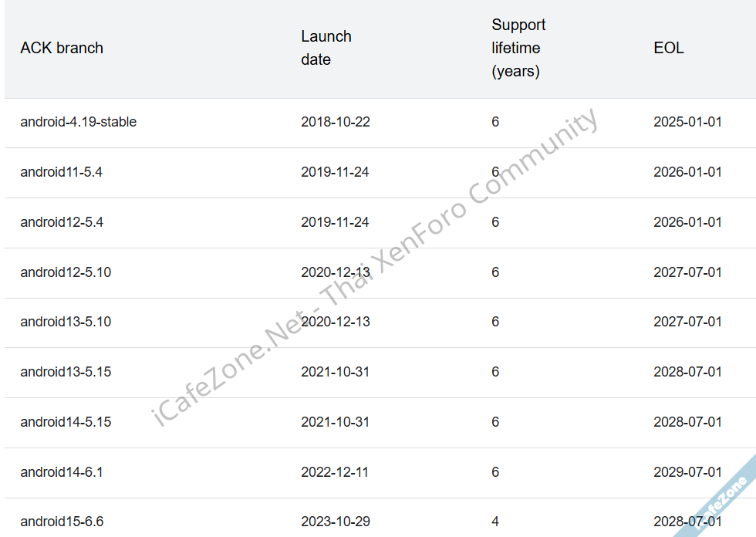This screenshot has width=756, height=537.
Task: Click the android14-6.1 branch name
Action: (x=62, y=472)
